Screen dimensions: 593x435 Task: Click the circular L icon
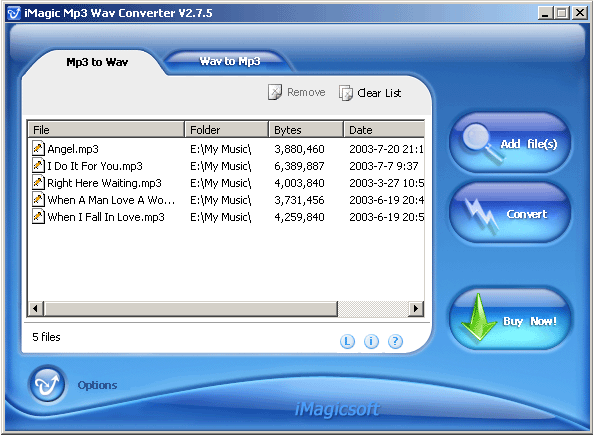pos(347,341)
